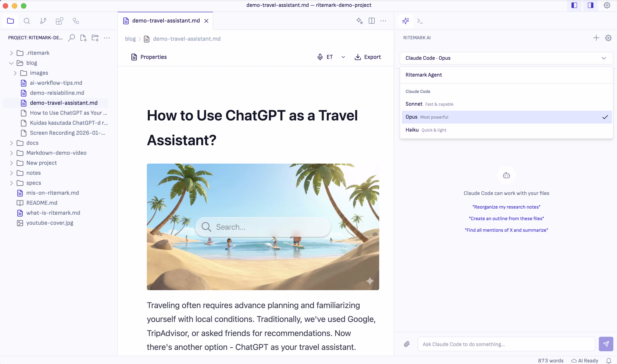Image resolution: width=617 pixels, height=364 pixels.
Task: Click the new file icon in project header
Action: click(83, 38)
